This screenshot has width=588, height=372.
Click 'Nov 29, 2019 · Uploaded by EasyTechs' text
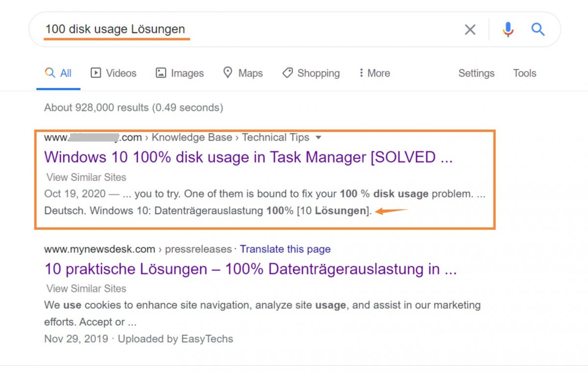tap(139, 339)
